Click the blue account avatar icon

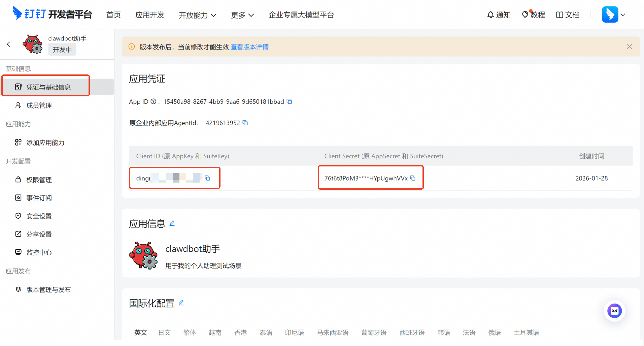tap(610, 14)
